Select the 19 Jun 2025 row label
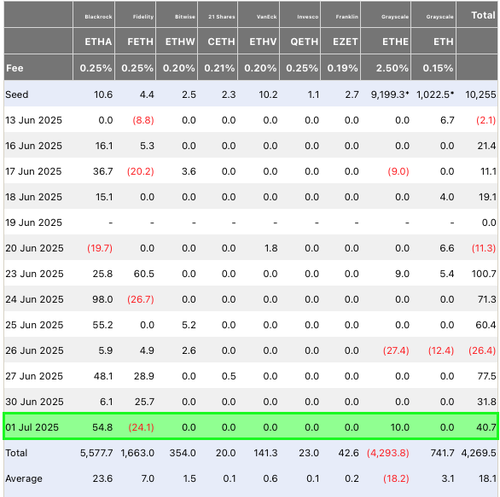Viewport: 500px width, 497px height. click(x=34, y=223)
